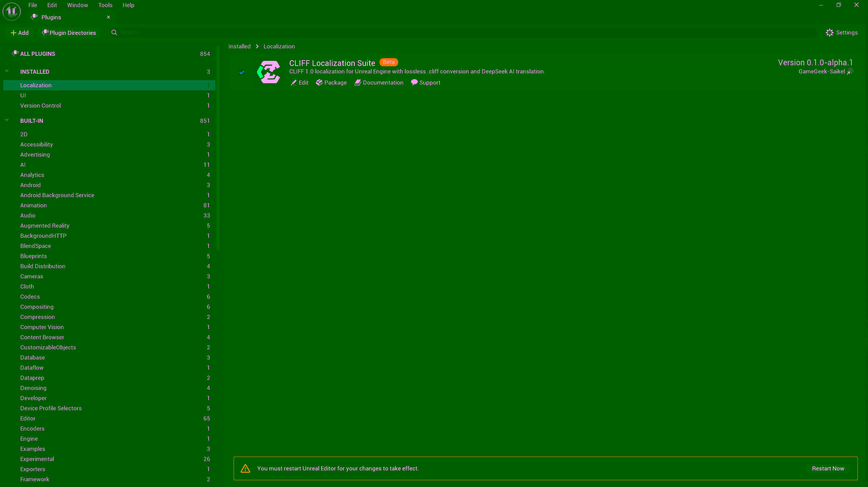Screen dimensions: 868x487
Task: Click the Localization breadcrumb
Action: (279, 46)
